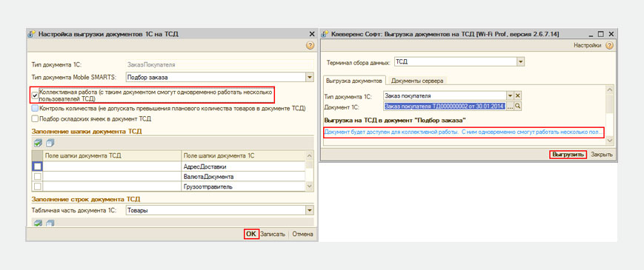
Task: Close the Настройка выгрузки документов window
Action: point(311,35)
